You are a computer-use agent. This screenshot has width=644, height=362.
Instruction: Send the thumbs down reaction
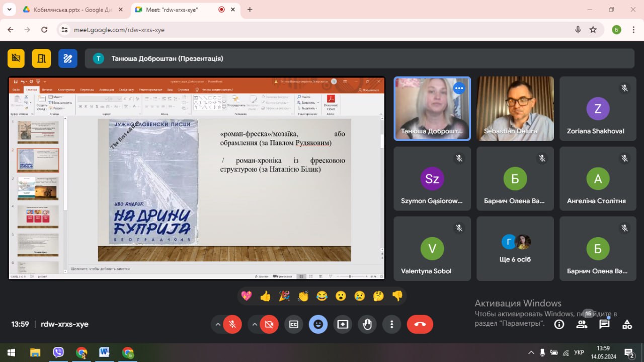397,296
